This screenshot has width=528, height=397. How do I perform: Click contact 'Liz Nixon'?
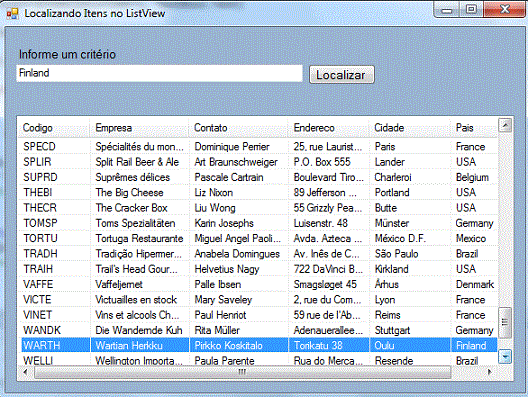[214, 193]
